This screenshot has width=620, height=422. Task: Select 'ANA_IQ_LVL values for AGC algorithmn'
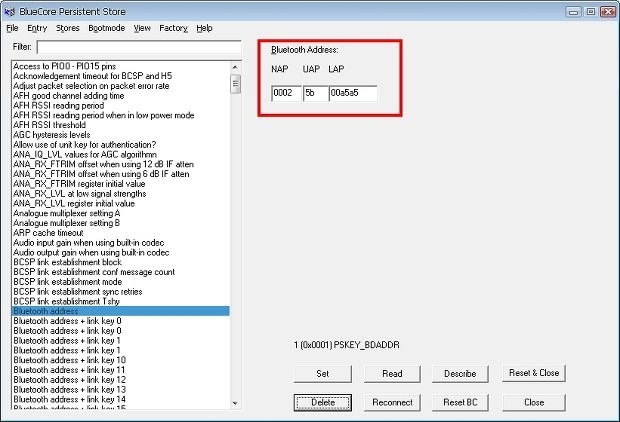pyautogui.click(x=121, y=154)
